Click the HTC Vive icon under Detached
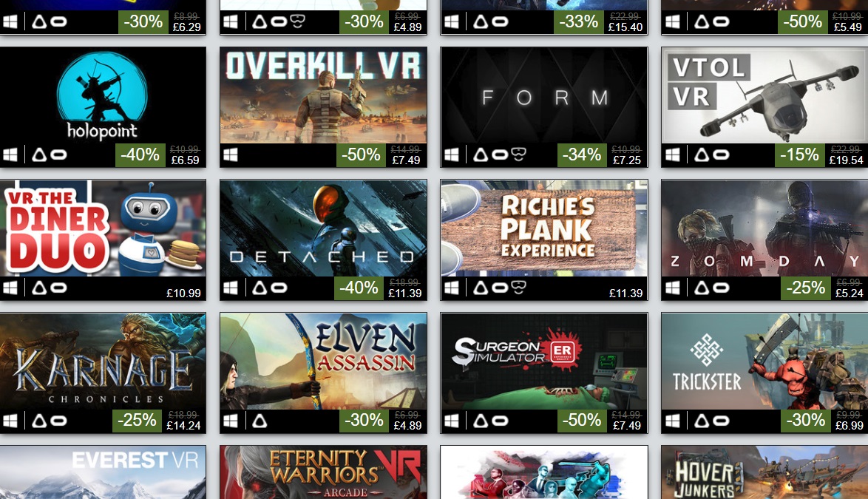 260,288
